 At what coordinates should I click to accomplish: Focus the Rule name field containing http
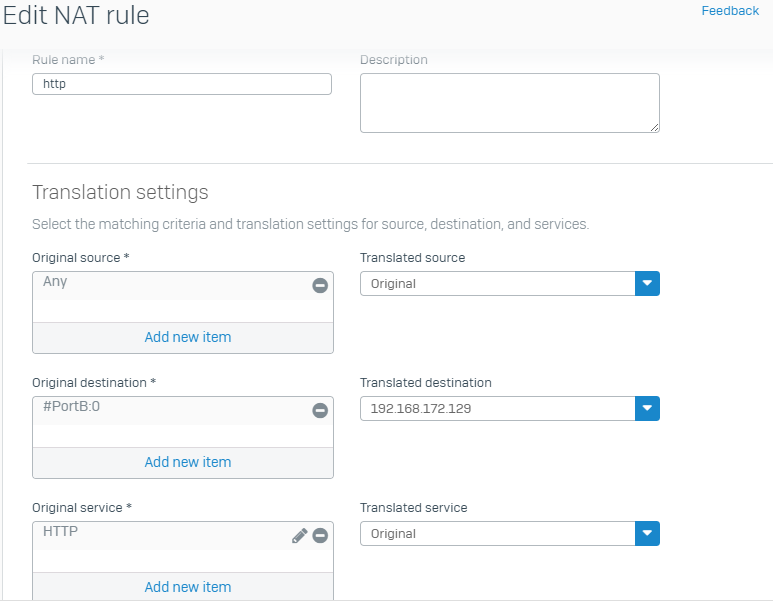182,84
